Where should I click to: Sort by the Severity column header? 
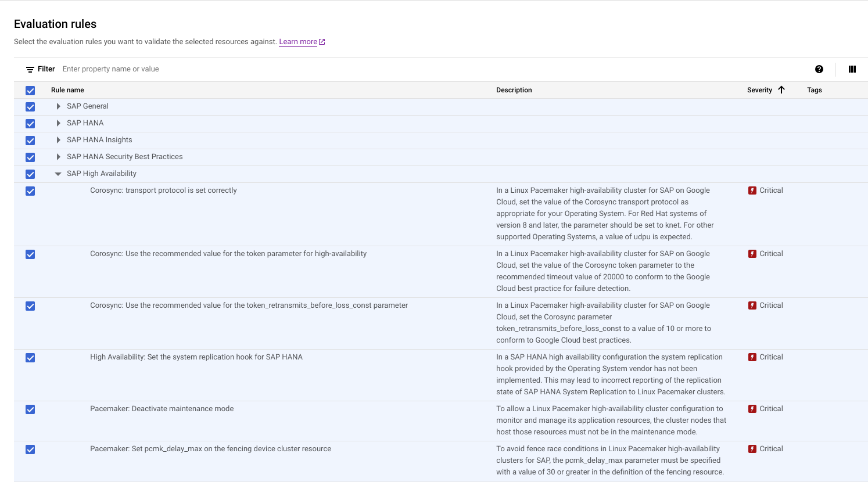click(x=759, y=90)
